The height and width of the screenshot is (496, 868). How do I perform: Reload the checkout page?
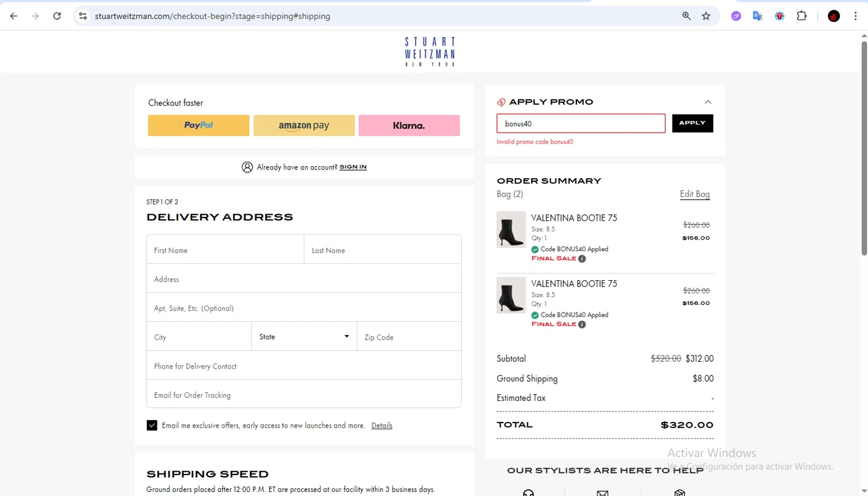[x=57, y=16]
